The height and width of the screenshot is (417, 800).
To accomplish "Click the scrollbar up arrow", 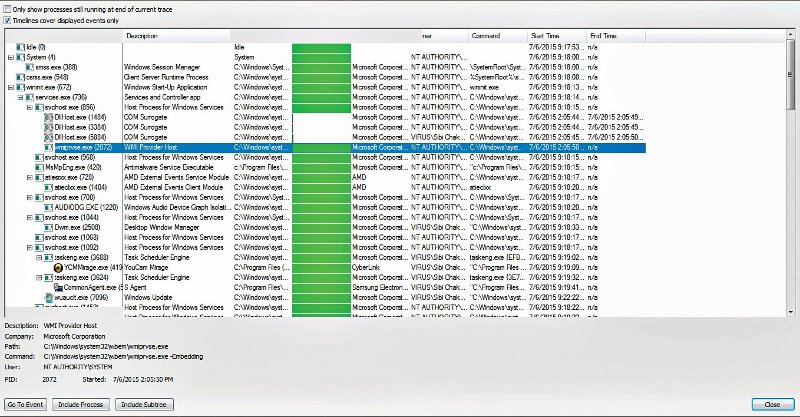I will click(x=790, y=35).
